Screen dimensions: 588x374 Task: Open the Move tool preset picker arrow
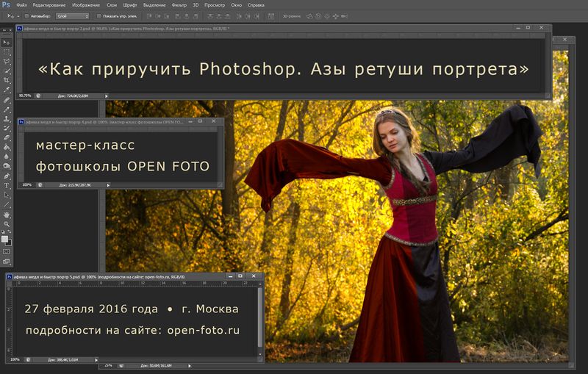click(18, 16)
